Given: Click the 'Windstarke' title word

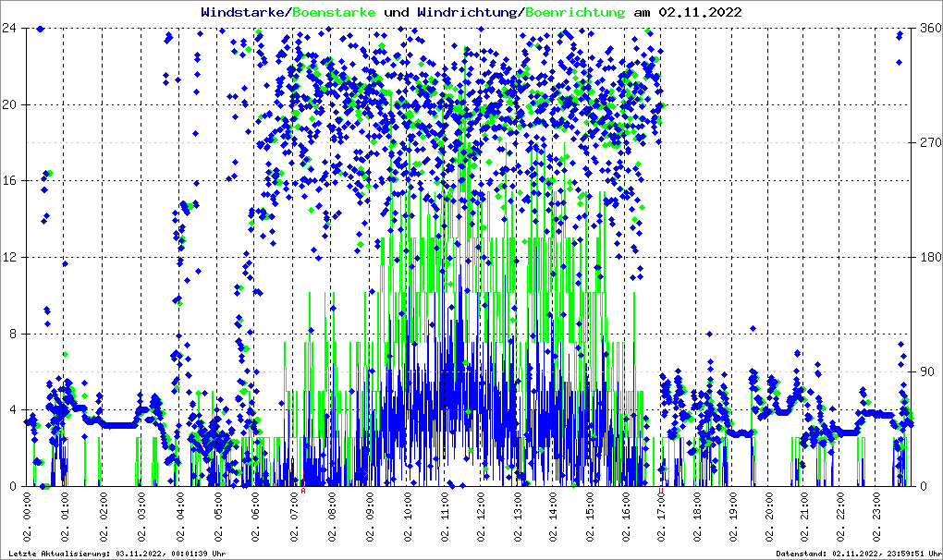Looking at the screenshot, I should 241,12.
